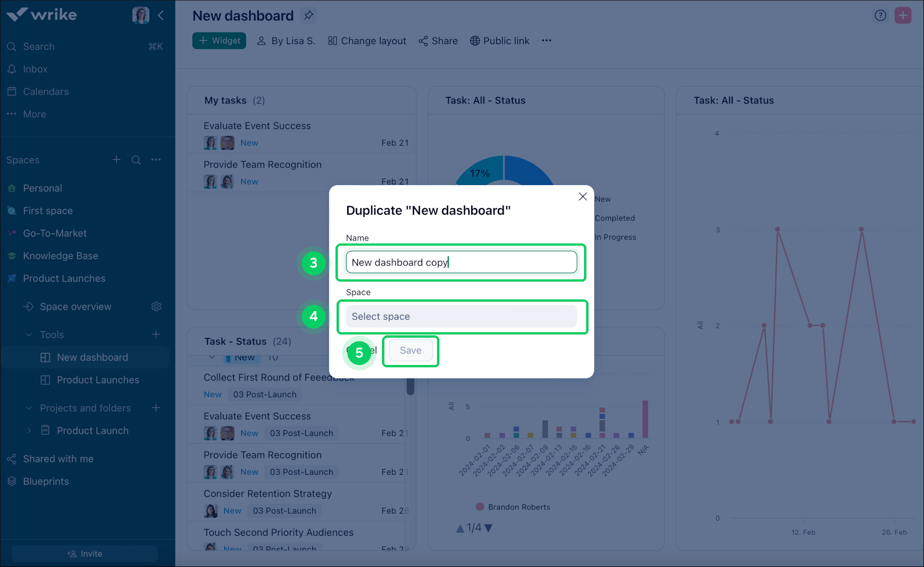Open the more options ellipsis next to Spaces
This screenshot has width=924, height=567.
tap(156, 159)
